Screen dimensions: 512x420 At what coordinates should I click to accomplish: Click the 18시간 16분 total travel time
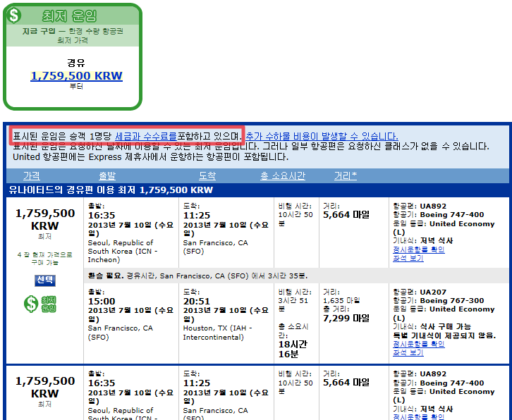293,350
